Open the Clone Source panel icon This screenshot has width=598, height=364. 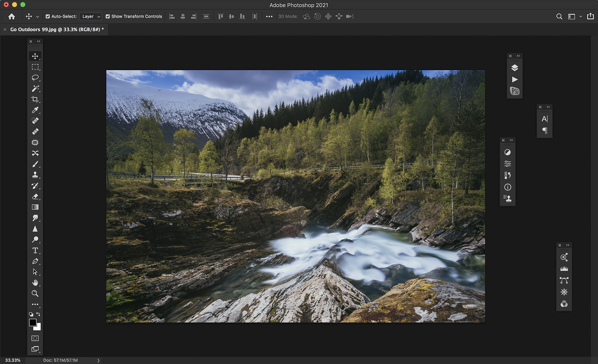(507, 199)
